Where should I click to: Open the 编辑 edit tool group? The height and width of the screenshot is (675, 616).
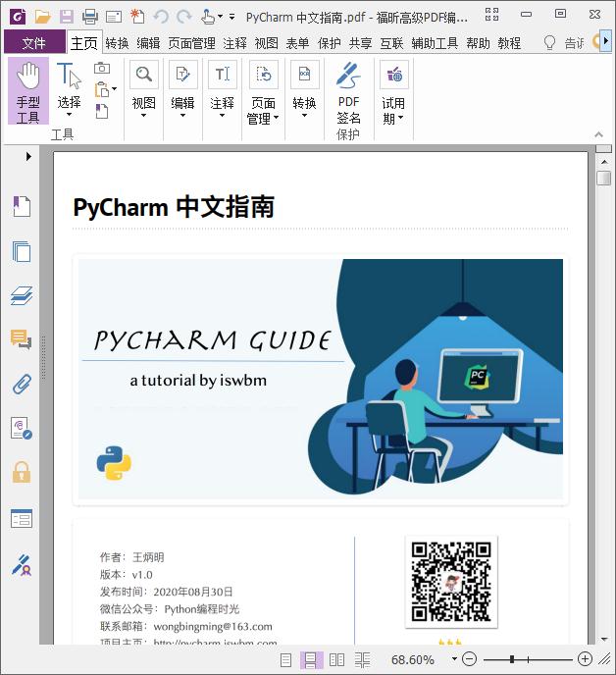pyautogui.click(x=183, y=90)
